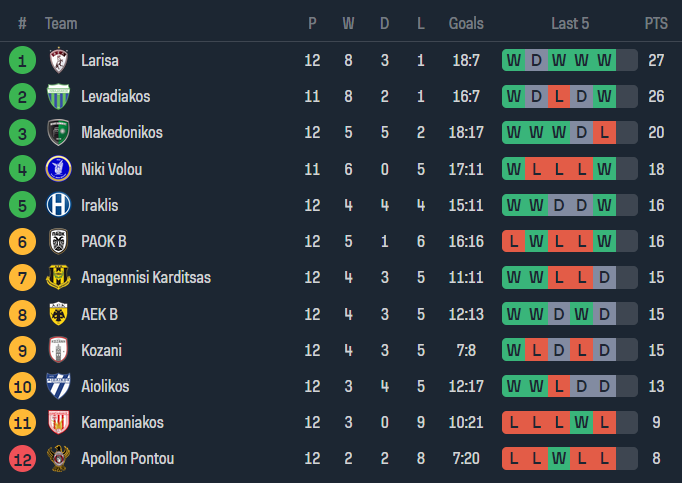Click the Kozani team logo
Image resolution: width=682 pixels, height=483 pixels.
pyautogui.click(x=59, y=350)
